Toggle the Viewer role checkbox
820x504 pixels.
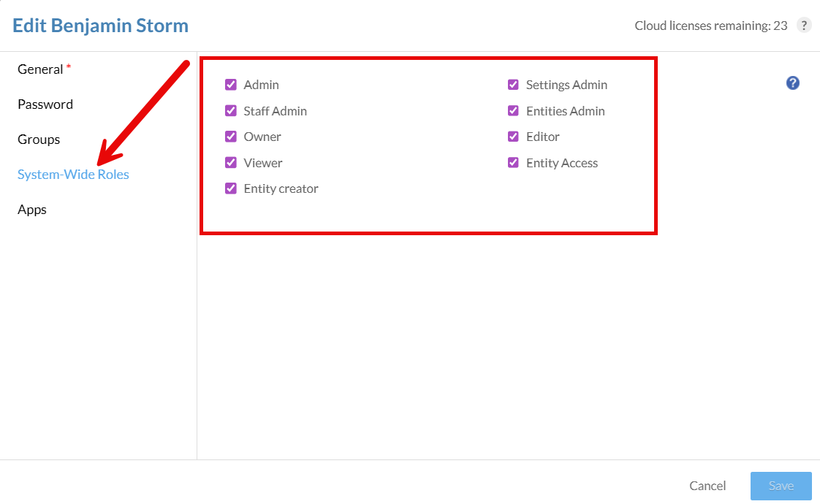pyautogui.click(x=231, y=163)
